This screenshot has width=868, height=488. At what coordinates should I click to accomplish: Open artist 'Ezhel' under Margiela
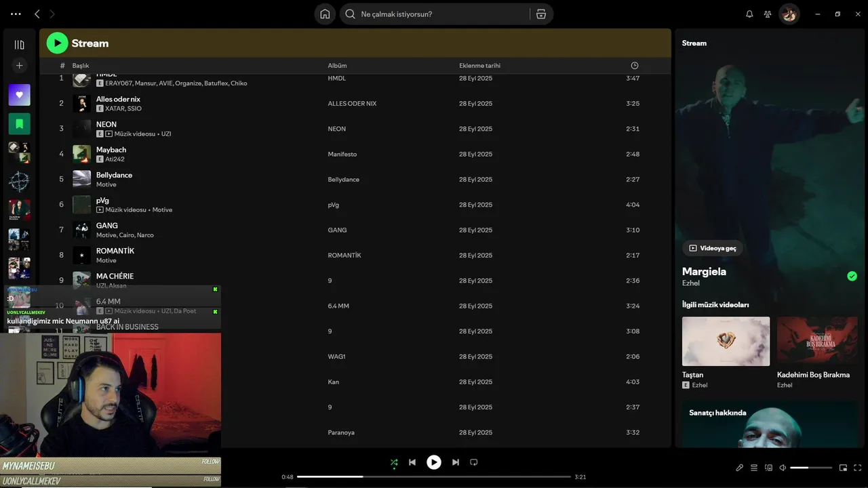point(691,283)
